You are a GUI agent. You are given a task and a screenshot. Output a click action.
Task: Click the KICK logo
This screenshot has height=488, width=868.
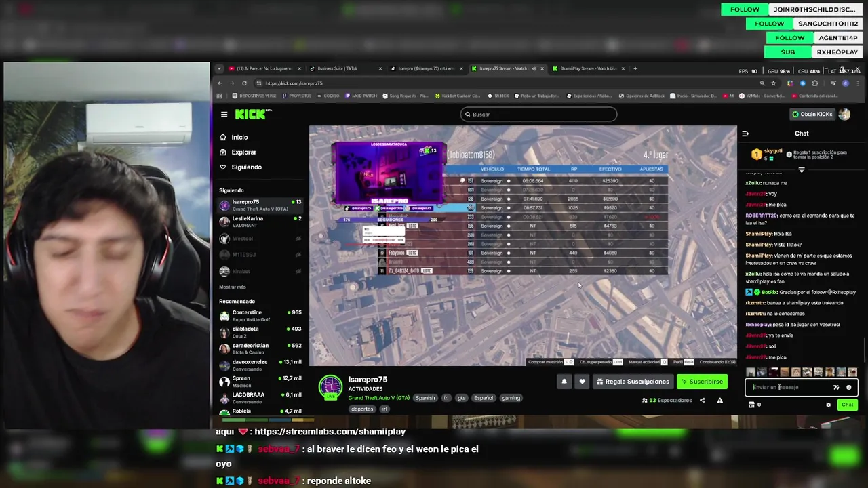pos(252,114)
